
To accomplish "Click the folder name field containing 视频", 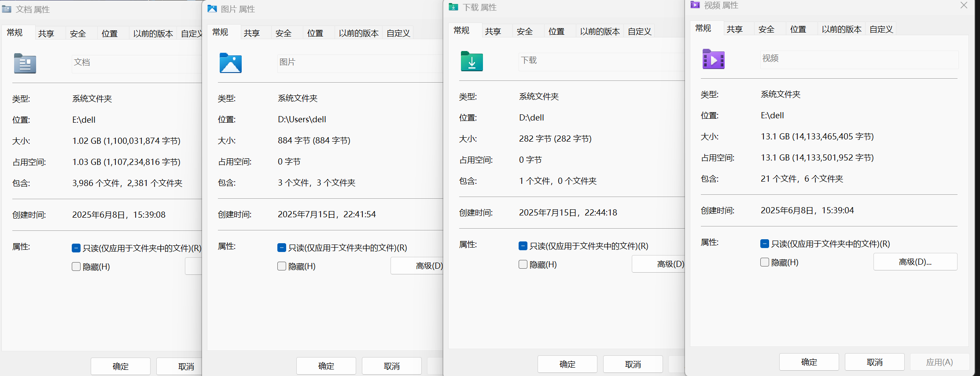I will click(859, 59).
